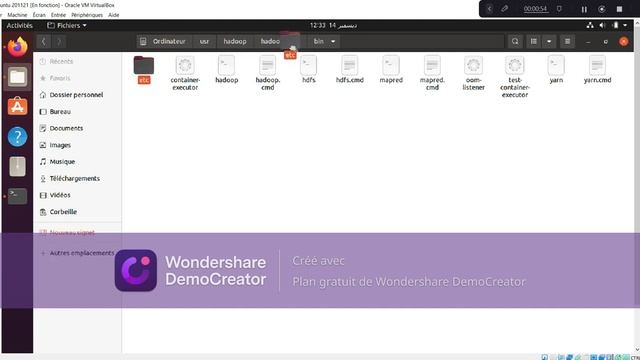Open the Files hamburger menu

(x=567, y=41)
